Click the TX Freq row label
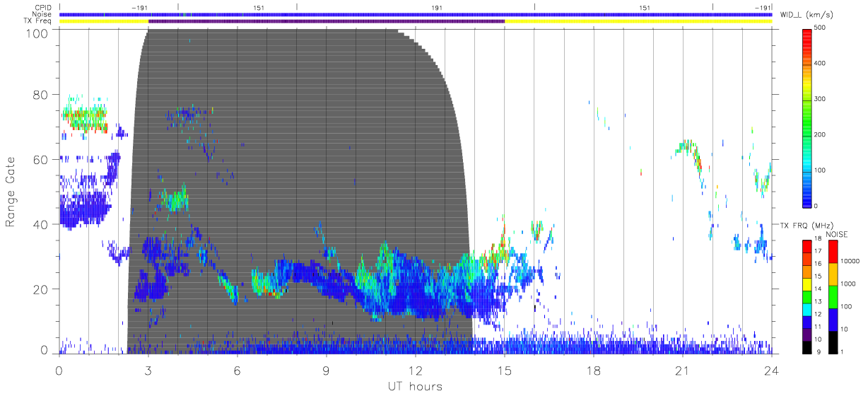 (37, 21)
